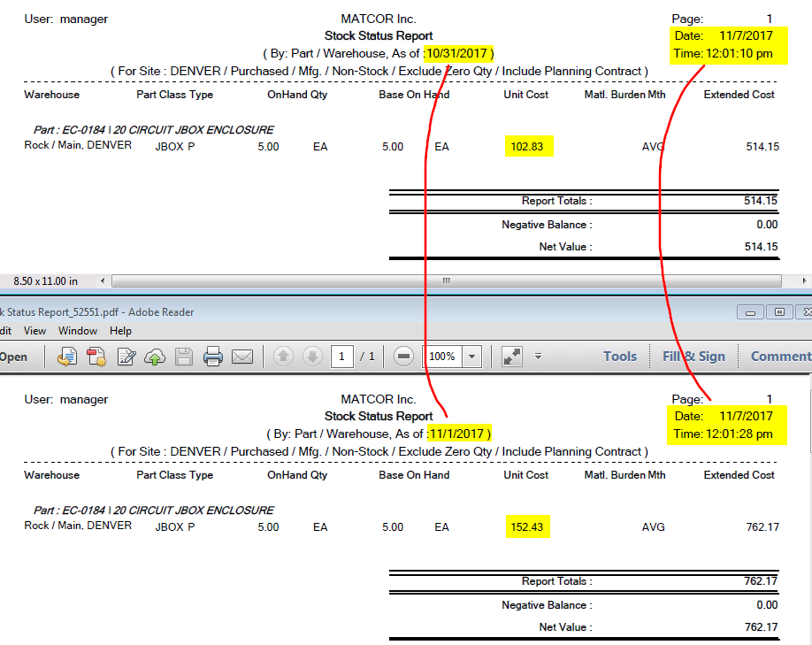This screenshot has width=812, height=645.
Task: Open the Edit menu
Action: (5, 331)
